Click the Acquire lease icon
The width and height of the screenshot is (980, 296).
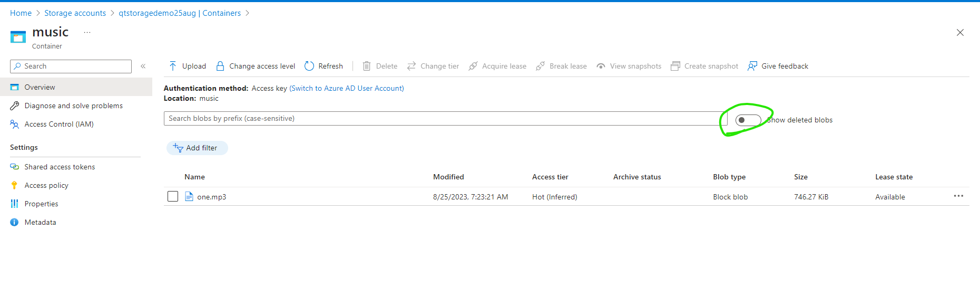[473, 66]
